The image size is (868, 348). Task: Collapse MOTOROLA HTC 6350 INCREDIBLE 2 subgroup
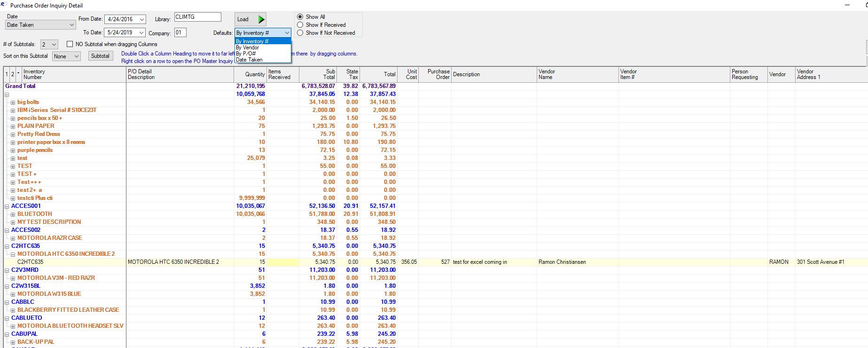click(x=13, y=254)
